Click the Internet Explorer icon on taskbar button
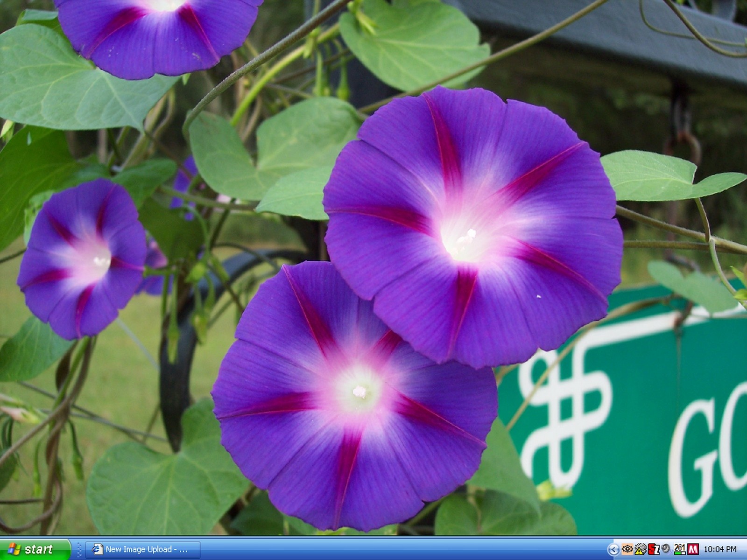This screenshot has width=747, height=560. click(x=98, y=549)
